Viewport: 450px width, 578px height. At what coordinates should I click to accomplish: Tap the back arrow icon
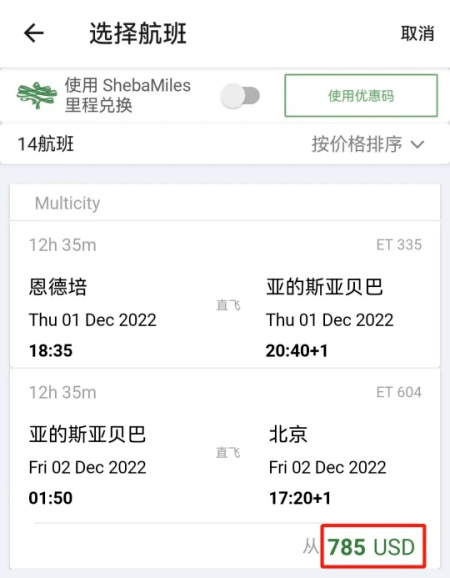pyautogui.click(x=34, y=33)
